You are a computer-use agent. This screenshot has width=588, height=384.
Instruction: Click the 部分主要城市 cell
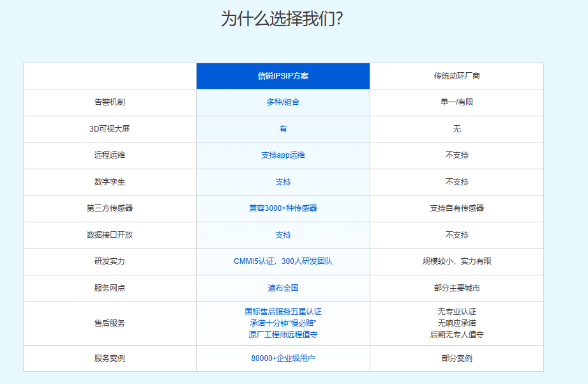pos(456,288)
